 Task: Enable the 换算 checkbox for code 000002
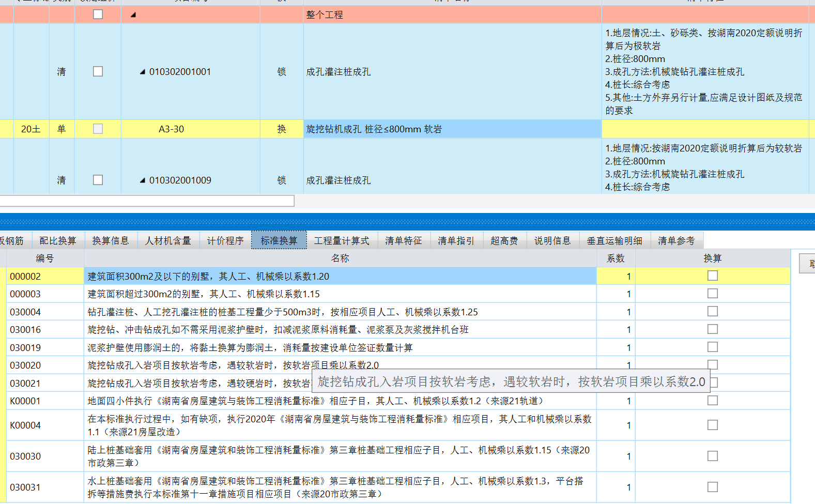[713, 276]
